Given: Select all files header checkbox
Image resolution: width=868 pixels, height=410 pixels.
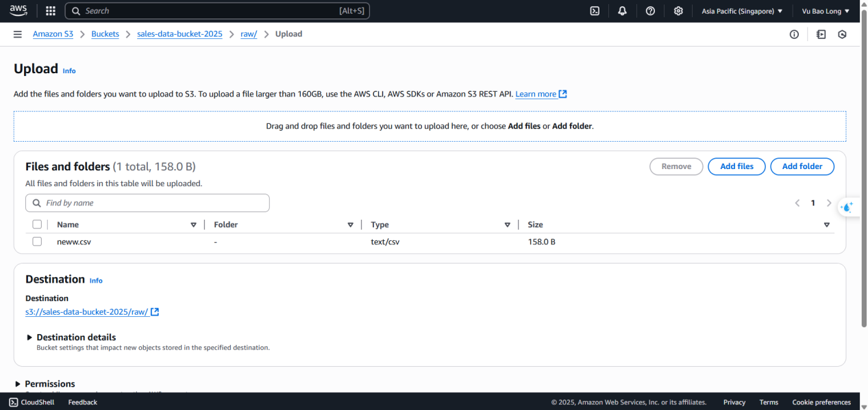Looking at the screenshot, I should 37,225.
